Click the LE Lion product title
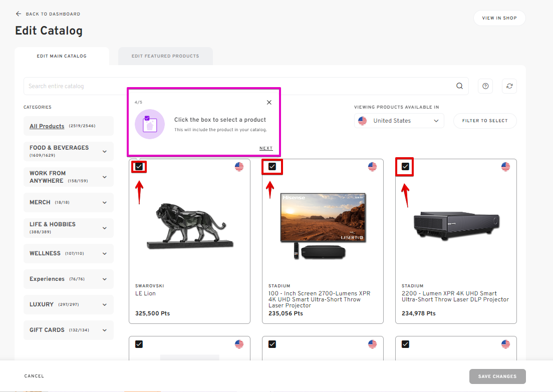Screen dimensions: 553x392 tap(145, 293)
